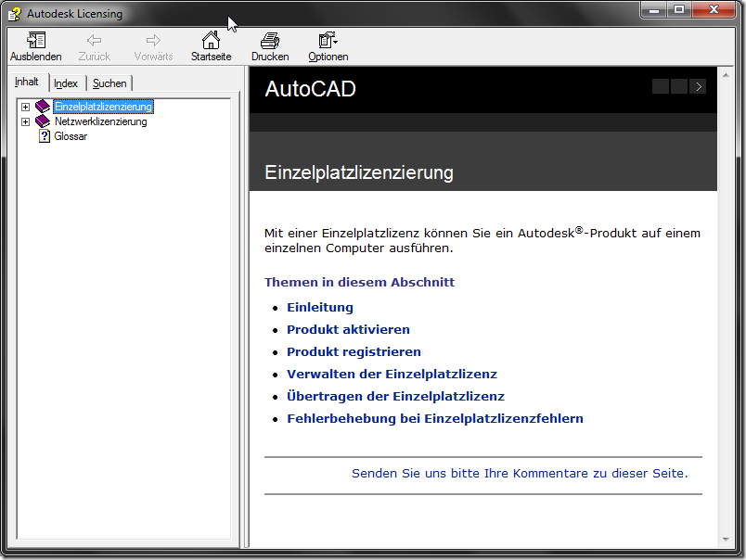Open Übertragen der Einzelplatzlizenz link
This screenshot has width=746, height=560.
(x=395, y=397)
